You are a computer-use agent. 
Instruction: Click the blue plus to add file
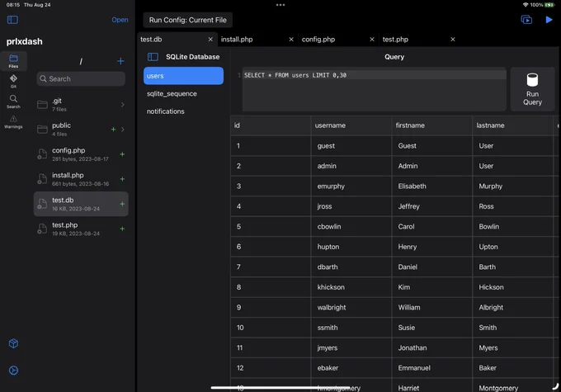pyautogui.click(x=120, y=61)
